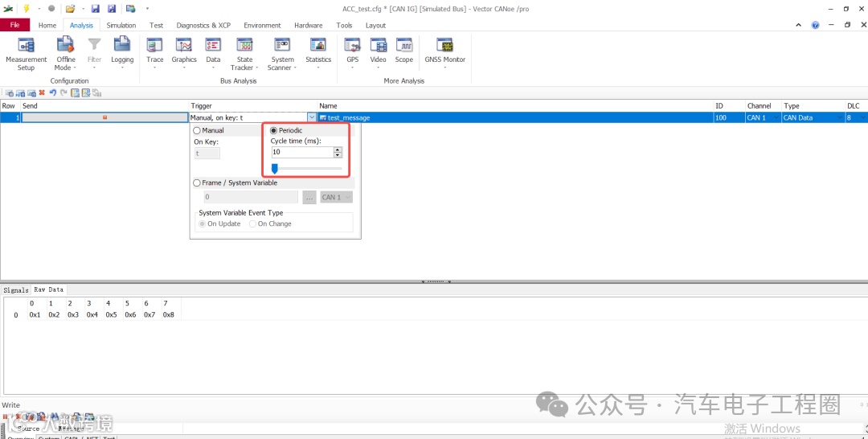Select the Periodic trigger radio button
The height and width of the screenshot is (439, 868).
click(273, 130)
